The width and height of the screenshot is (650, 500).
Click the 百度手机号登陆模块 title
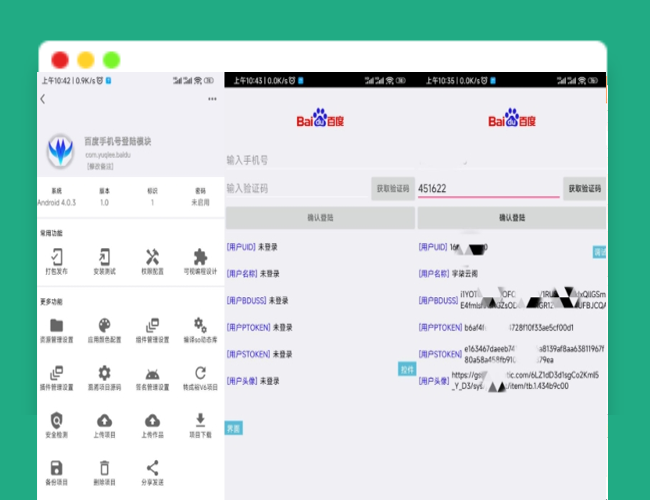118,141
